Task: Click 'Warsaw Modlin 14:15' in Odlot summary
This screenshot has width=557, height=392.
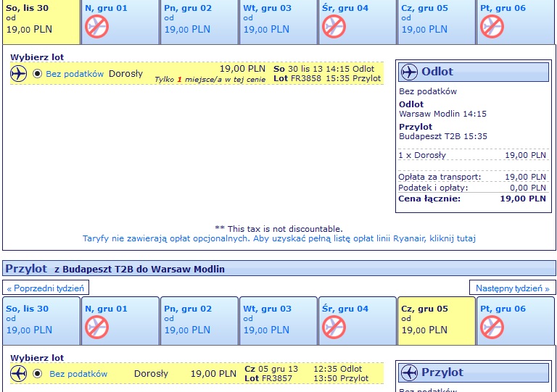Action: point(442,114)
